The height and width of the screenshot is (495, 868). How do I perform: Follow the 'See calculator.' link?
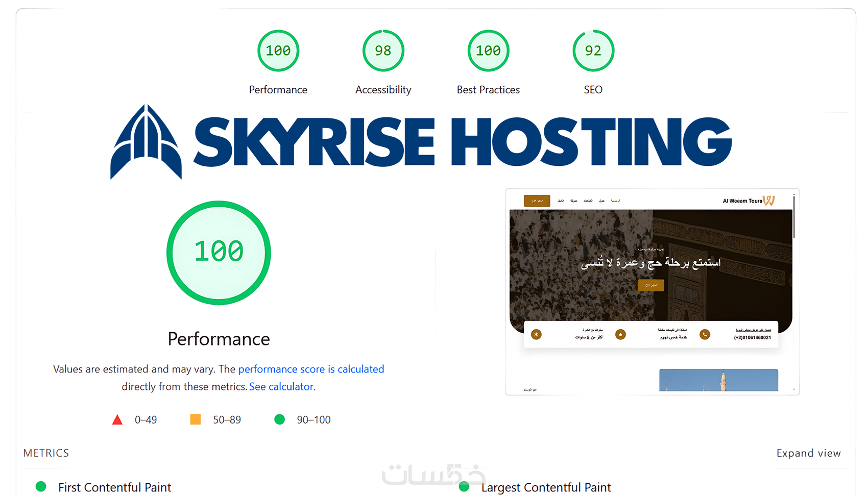[x=282, y=386]
